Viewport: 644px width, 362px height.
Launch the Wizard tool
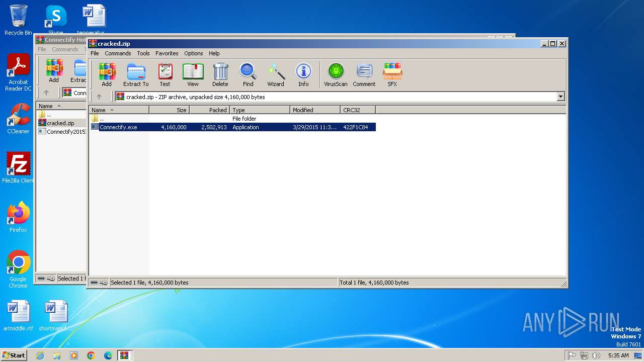[x=276, y=75]
